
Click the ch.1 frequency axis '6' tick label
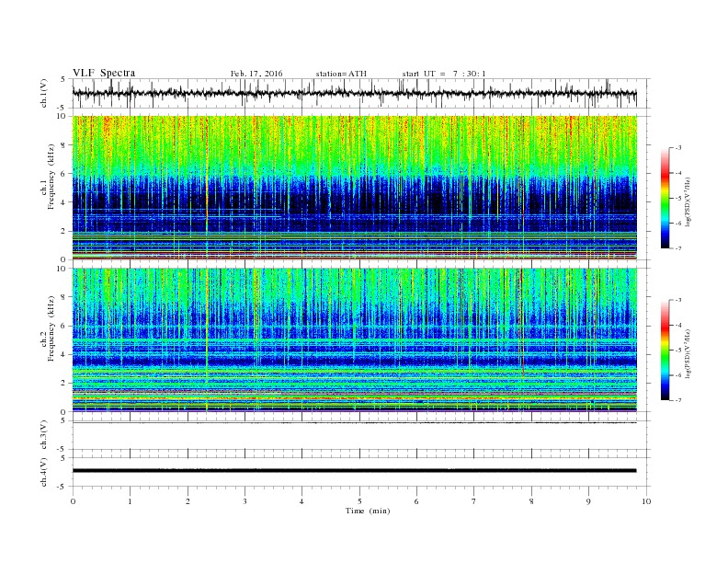(64, 174)
